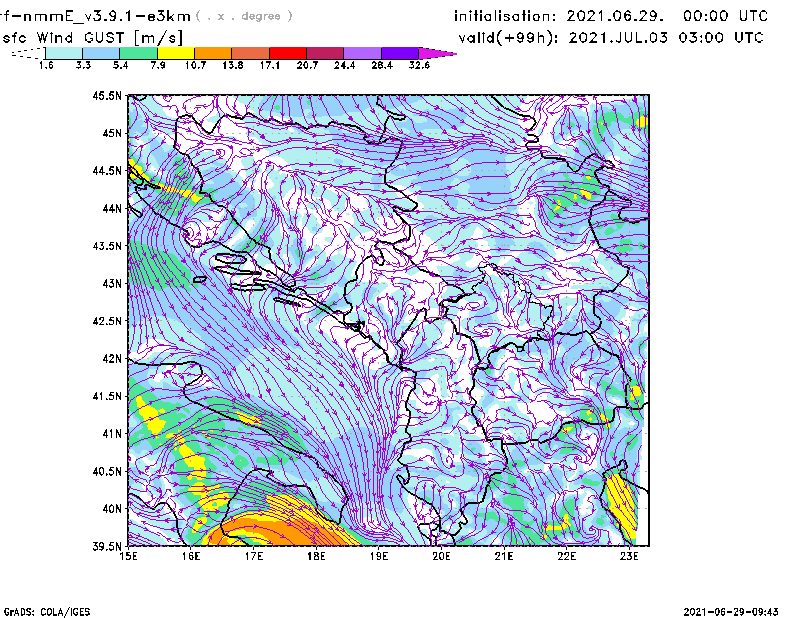Click the 19E longitude label
This screenshot has width=800, height=618.
click(x=379, y=556)
